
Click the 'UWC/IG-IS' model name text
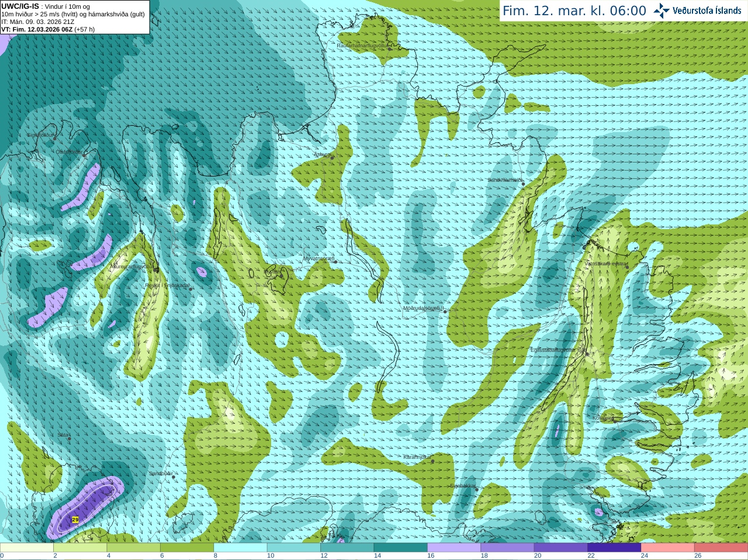[x=20, y=6]
